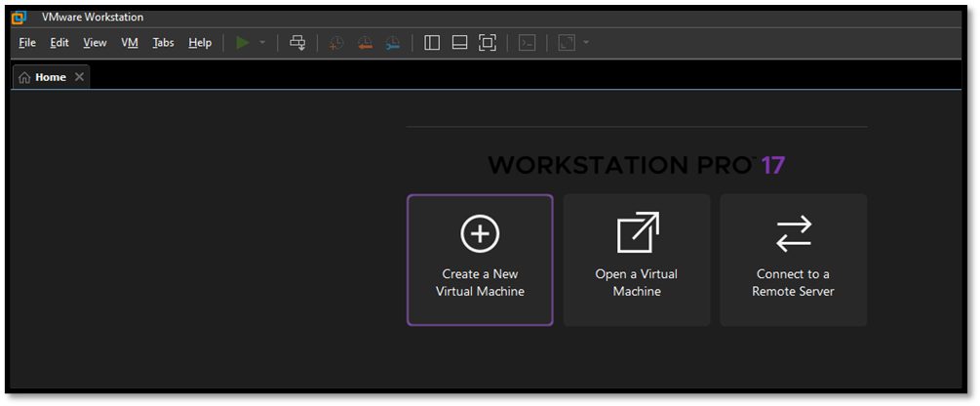
Task: Click the console view terminal icon
Action: coord(527,43)
